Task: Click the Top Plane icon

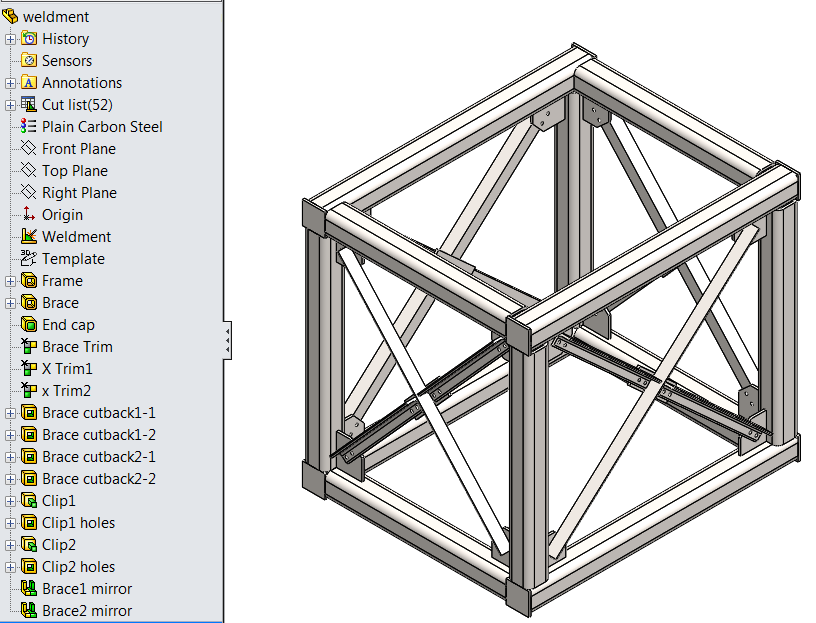Action: coord(29,171)
